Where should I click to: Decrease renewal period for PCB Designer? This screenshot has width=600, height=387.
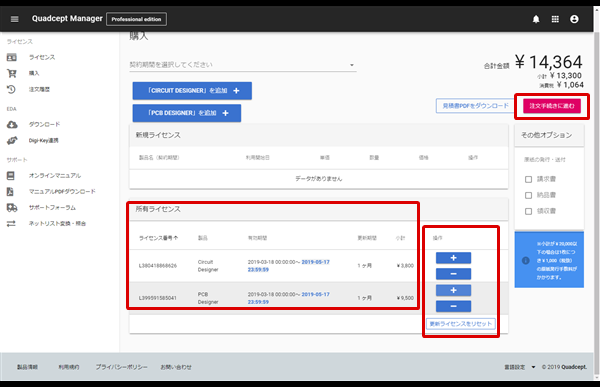click(453, 306)
